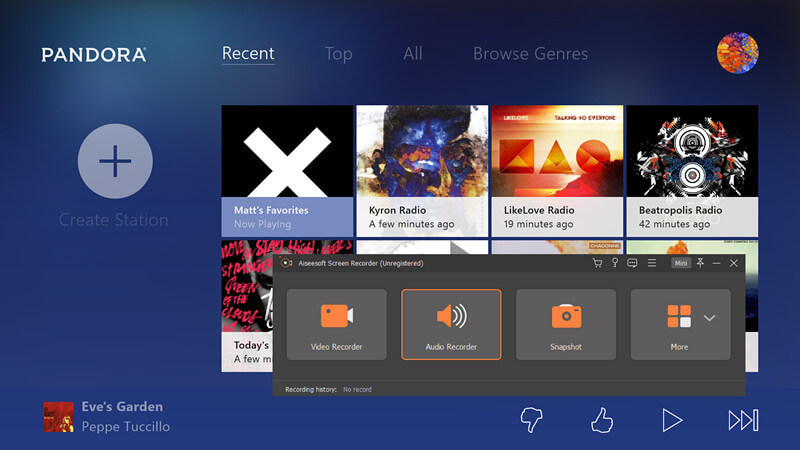This screenshot has height=450, width=800.
Task: Switch to the Recent tab in Pandora
Action: pos(248,54)
